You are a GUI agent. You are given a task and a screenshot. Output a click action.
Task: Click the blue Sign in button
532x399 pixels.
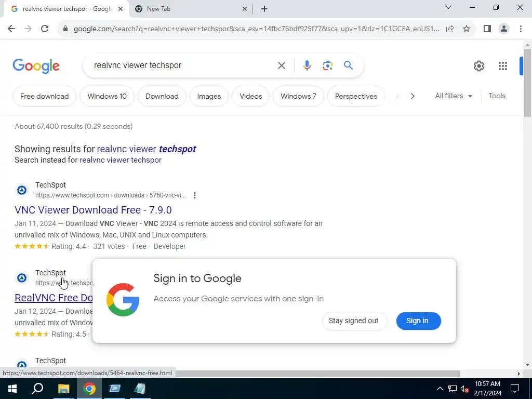[418, 321]
